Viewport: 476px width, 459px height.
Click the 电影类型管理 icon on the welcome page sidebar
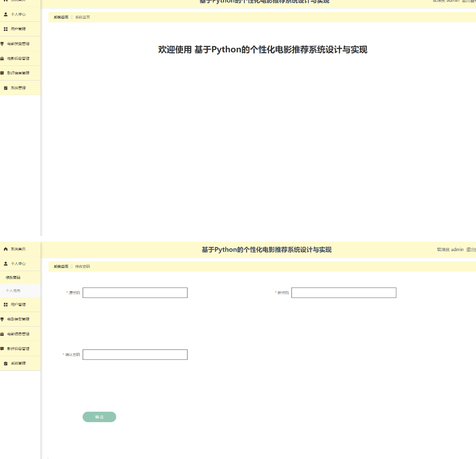pos(2,44)
